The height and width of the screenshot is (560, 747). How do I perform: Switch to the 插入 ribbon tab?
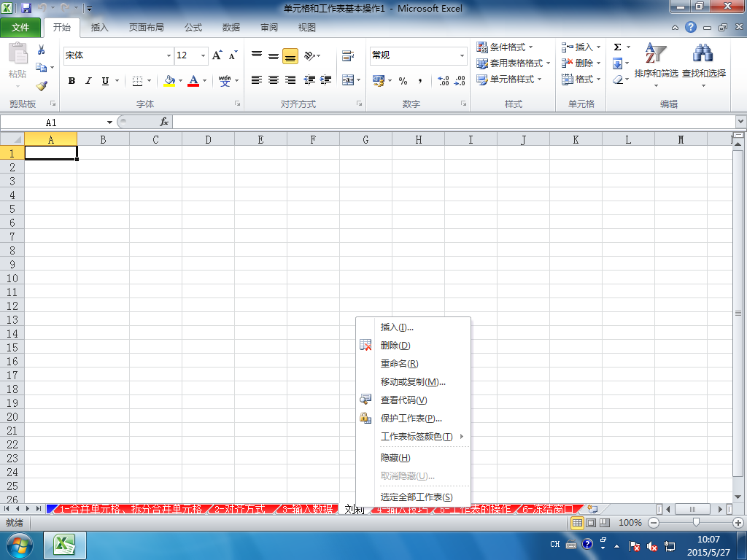click(99, 28)
